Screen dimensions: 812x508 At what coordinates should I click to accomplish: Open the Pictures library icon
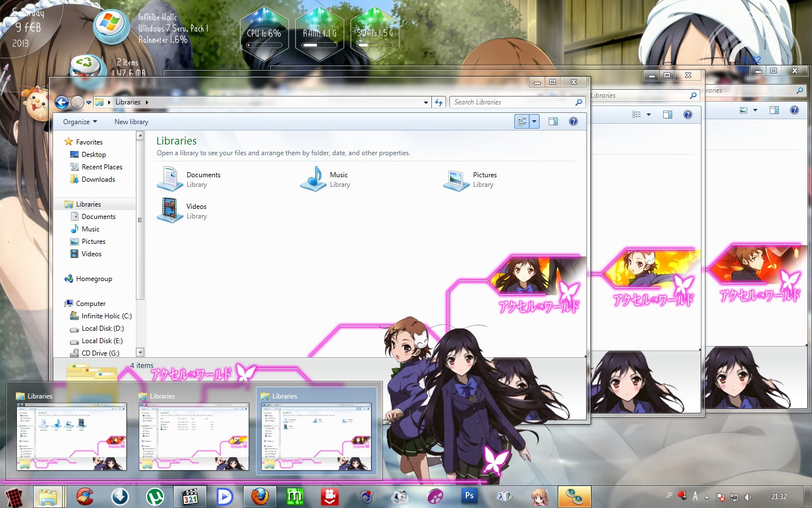[x=456, y=179]
